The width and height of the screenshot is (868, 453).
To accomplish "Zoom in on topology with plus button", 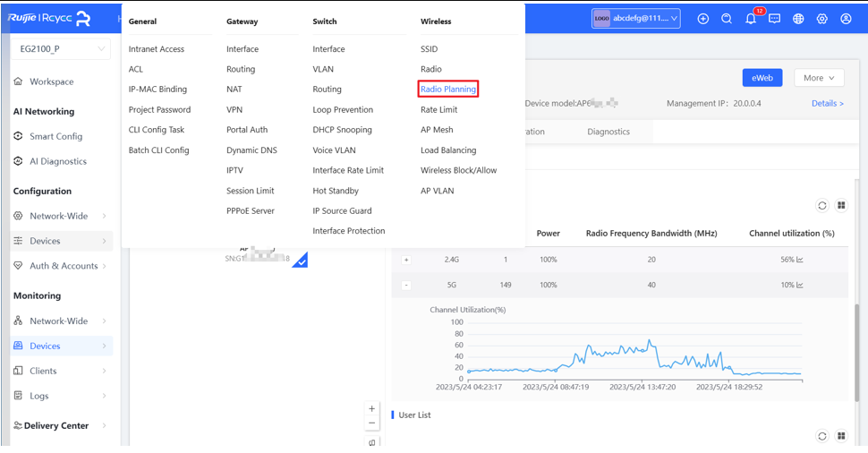I will [372, 409].
